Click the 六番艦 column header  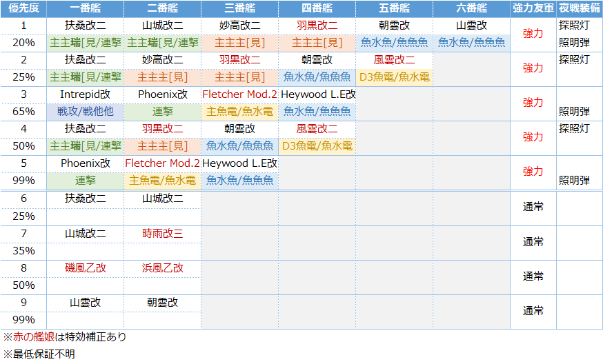pyautogui.click(x=472, y=8)
